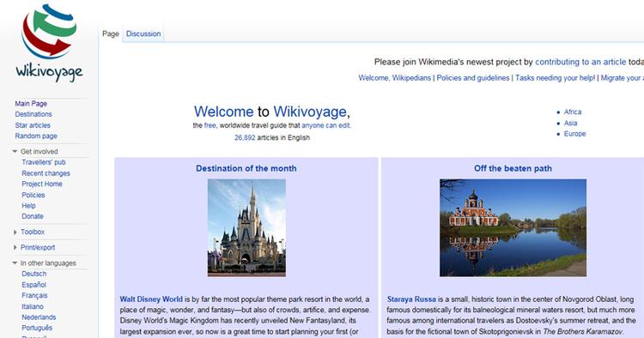Open the Walt Disney World article link
This screenshot has width=644, height=338.
[x=151, y=299]
